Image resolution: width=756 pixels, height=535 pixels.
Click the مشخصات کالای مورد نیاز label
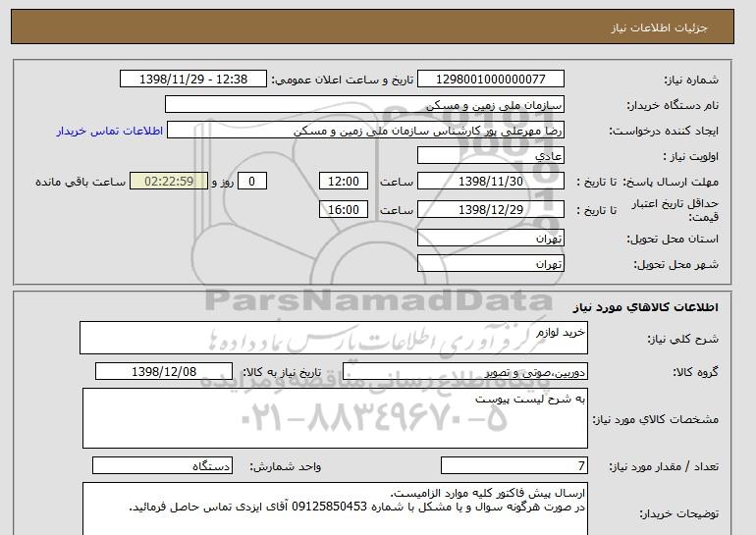(656, 419)
